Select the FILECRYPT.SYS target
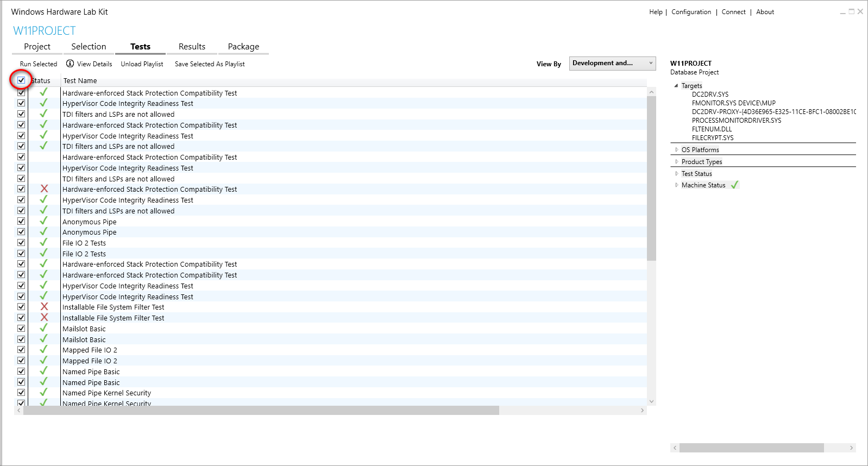The height and width of the screenshot is (466, 868). click(713, 138)
